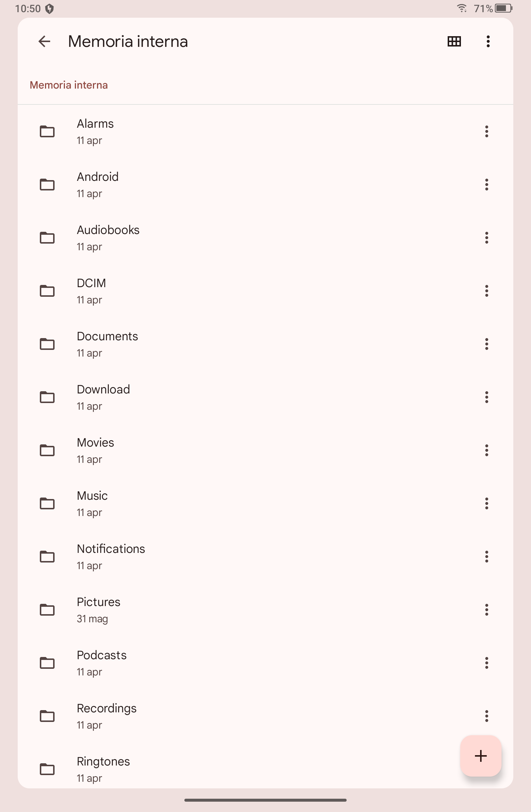
Task: Show more options for Music folder
Action: coord(487,503)
